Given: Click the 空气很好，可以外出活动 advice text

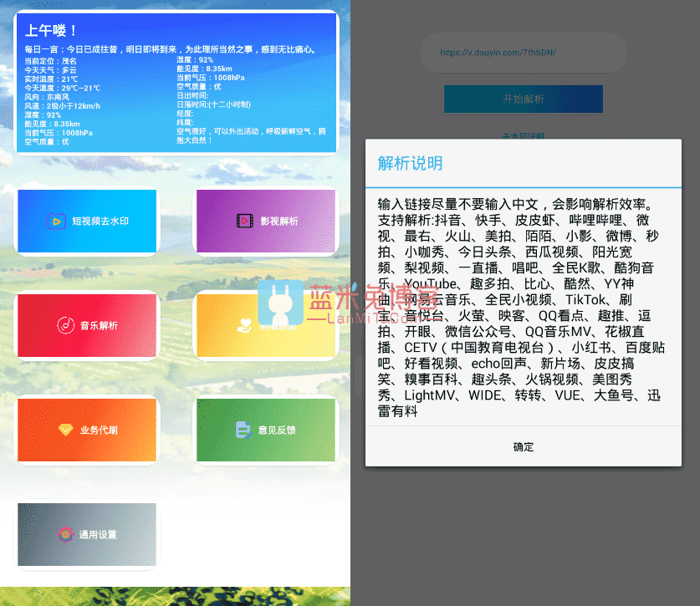Looking at the screenshot, I should 251,135.
